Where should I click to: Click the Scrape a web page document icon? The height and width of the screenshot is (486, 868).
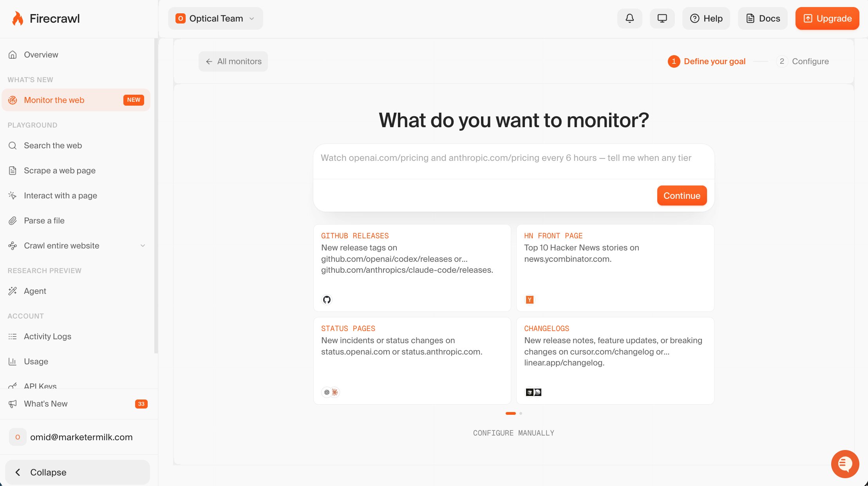click(x=13, y=171)
